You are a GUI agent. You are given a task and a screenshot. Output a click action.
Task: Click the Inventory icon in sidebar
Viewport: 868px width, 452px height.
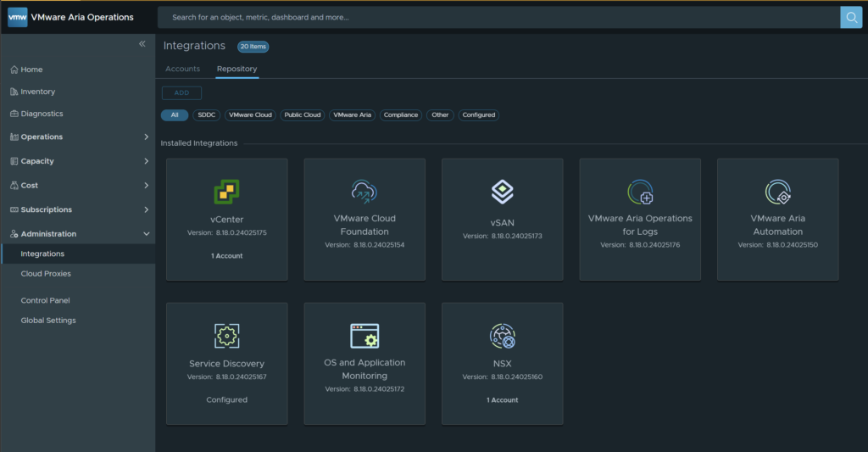tap(14, 92)
